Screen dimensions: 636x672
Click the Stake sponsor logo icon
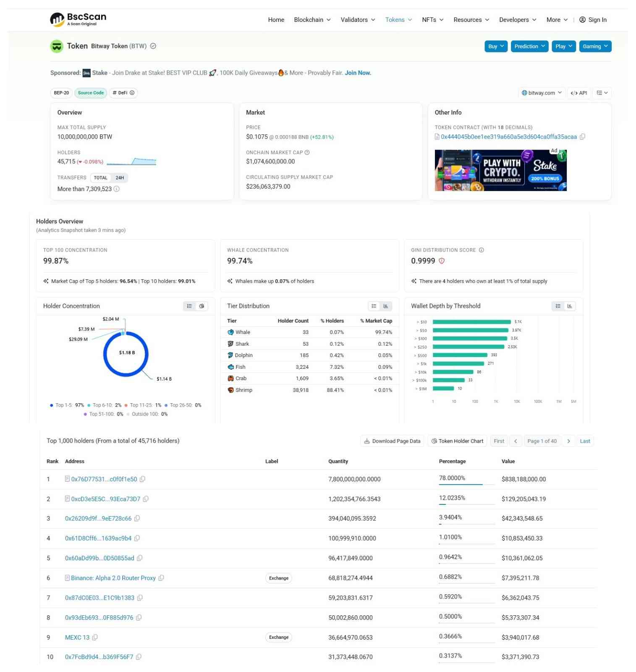pos(86,73)
